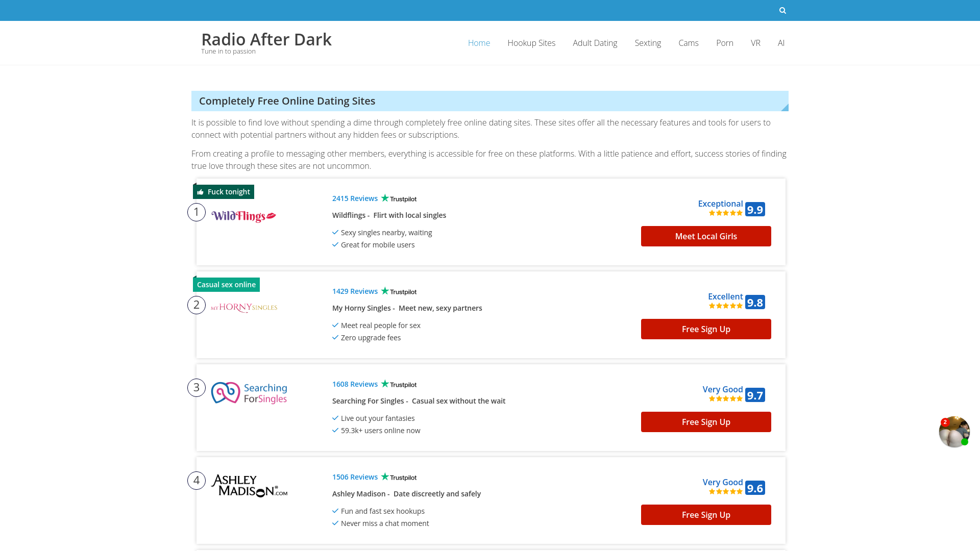
Task: Select the VR menu item
Action: (755, 43)
